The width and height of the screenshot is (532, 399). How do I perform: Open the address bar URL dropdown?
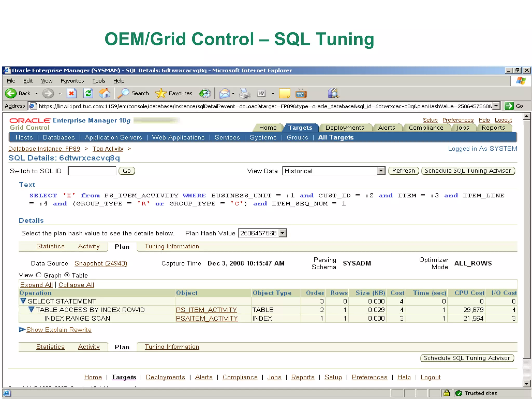(x=496, y=106)
